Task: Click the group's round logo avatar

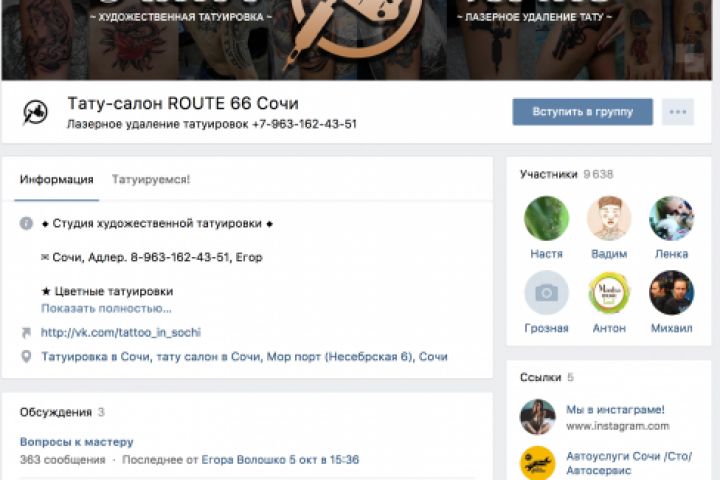Action: click(x=35, y=112)
